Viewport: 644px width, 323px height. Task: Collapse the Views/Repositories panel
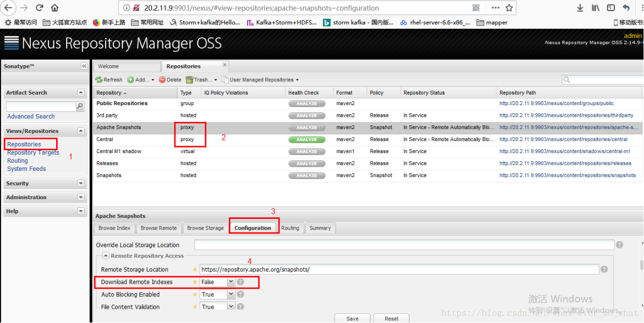click(x=81, y=131)
